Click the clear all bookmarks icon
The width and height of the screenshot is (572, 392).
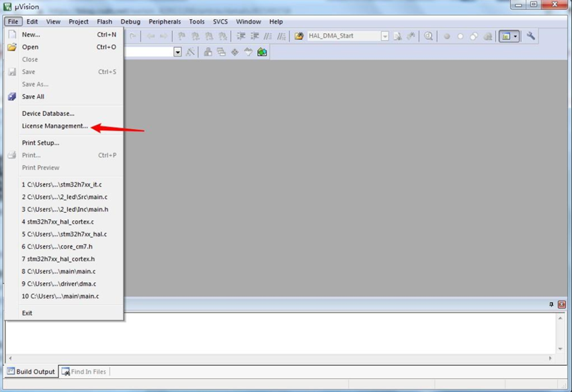tap(222, 36)
